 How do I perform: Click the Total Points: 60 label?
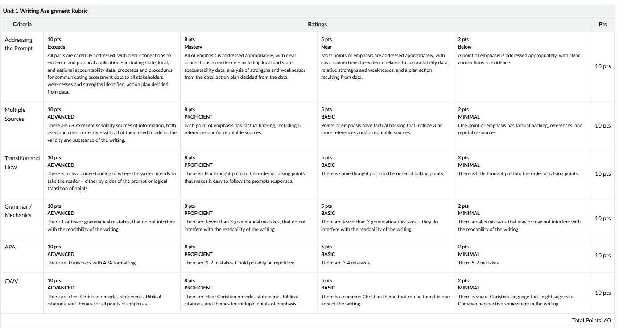(591, 321)
